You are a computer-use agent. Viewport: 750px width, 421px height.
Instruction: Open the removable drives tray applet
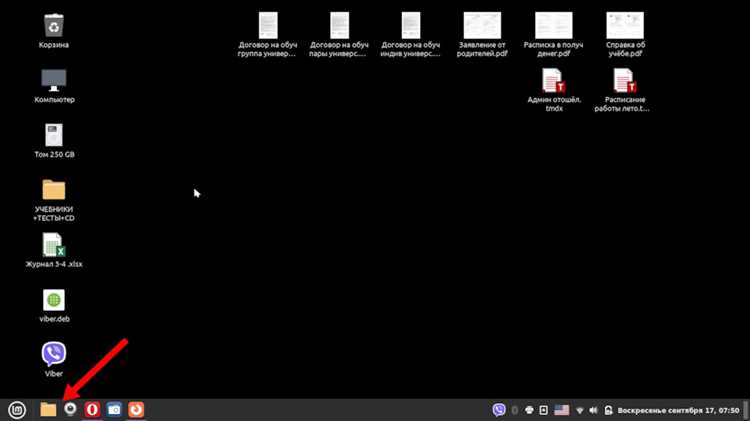point(544,410)
